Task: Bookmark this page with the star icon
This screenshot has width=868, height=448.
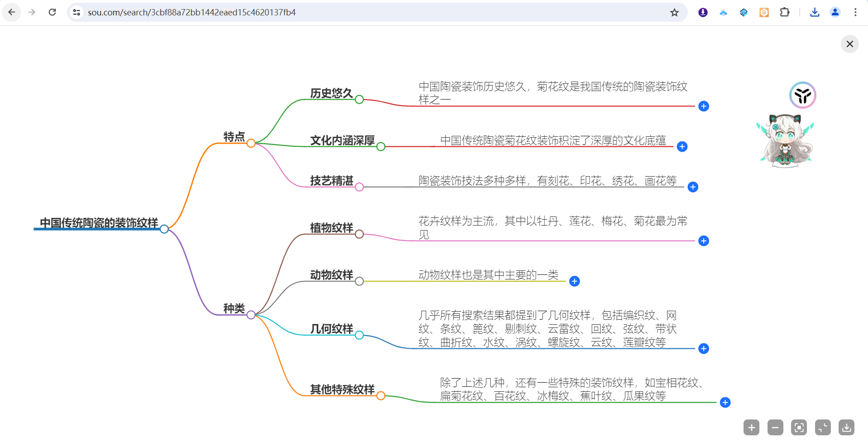Action: pyautogui.click(x=674, y=12)
